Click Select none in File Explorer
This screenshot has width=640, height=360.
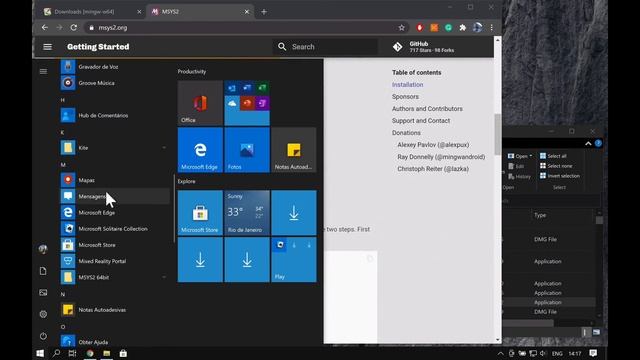556,166
